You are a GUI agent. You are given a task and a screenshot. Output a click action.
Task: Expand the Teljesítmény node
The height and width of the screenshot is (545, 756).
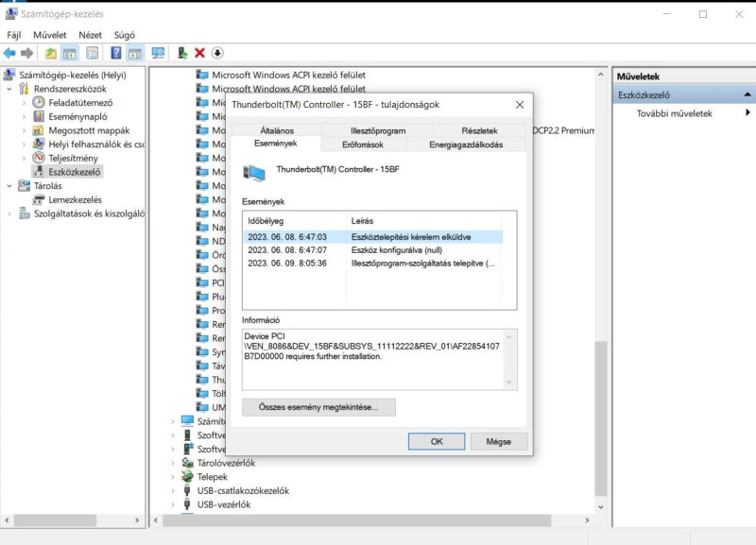pyautogui.click(x=25, y=158)
